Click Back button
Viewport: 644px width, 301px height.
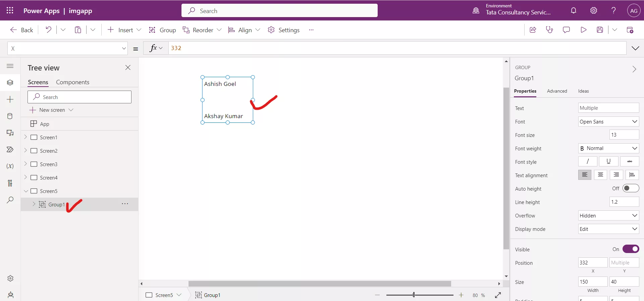pyautogui.click(x=21, y=30)
